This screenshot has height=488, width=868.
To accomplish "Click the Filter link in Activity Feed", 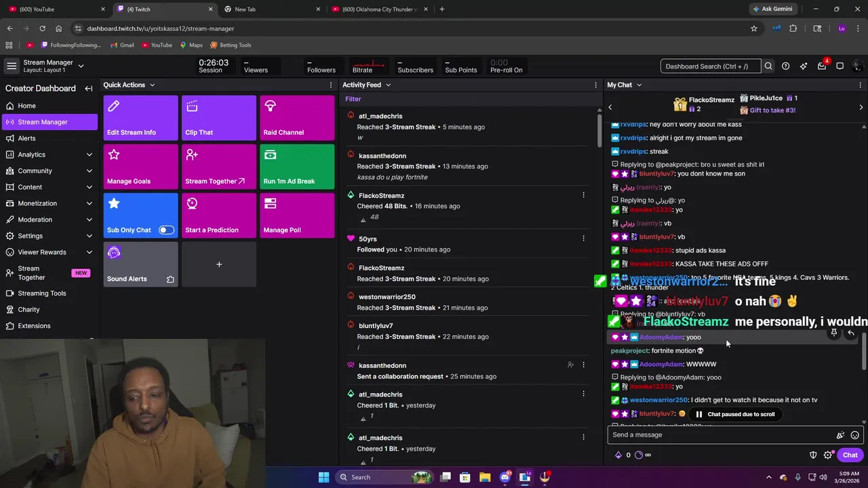I will coord(353,99).
